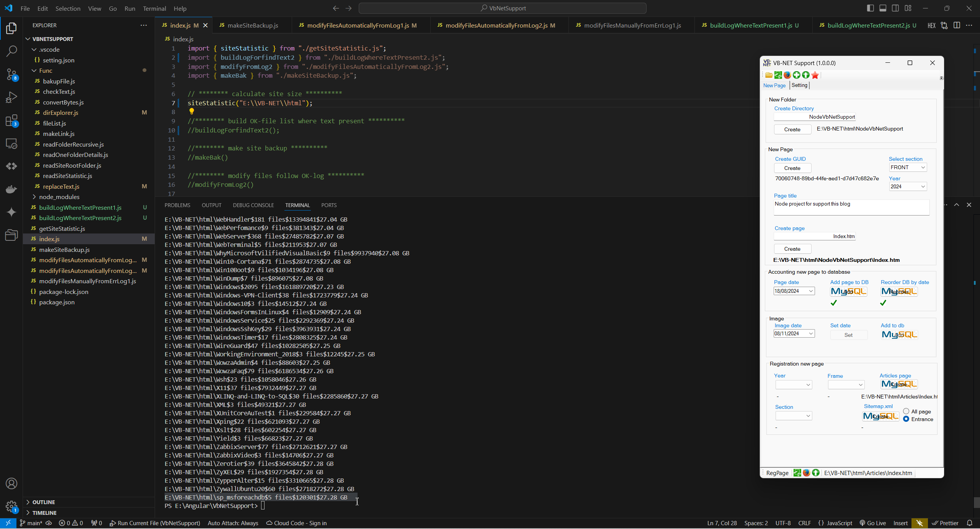The height and width of the screenshot is (529, 980).
Task: Click the Page title text field
Action: pyautogui.click(x=851, y=207)
